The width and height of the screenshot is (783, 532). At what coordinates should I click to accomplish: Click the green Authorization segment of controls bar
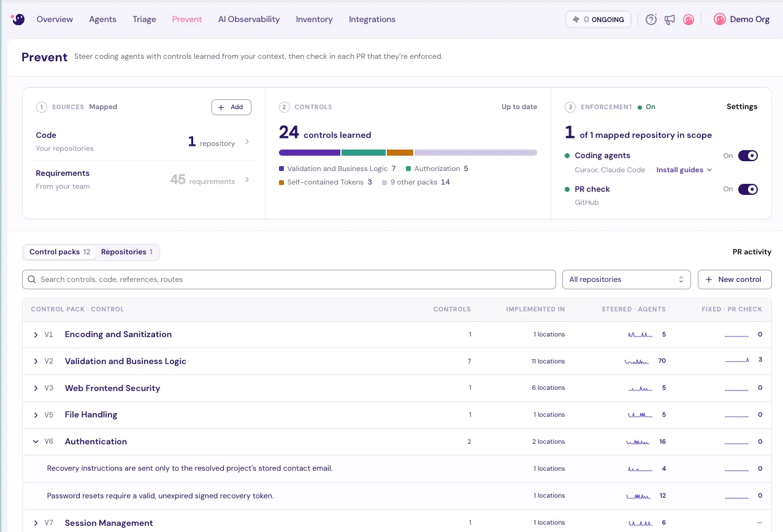tap(364, 153)
